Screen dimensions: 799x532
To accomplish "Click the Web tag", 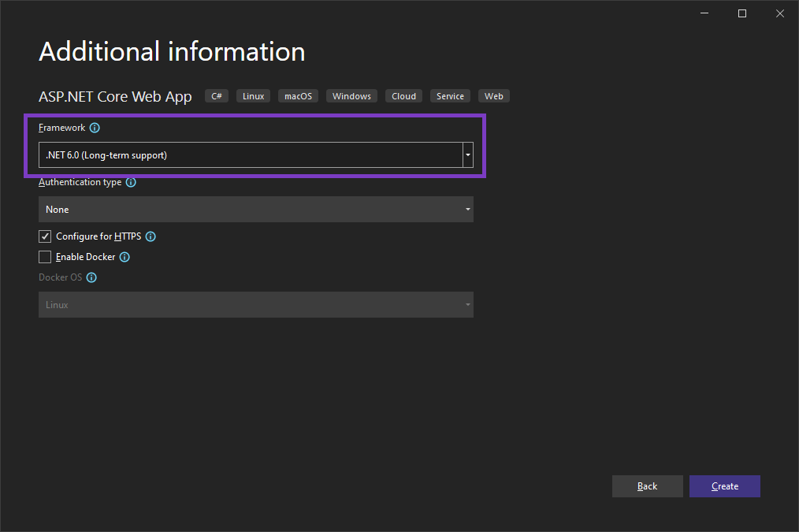I will tap(494, 96).
